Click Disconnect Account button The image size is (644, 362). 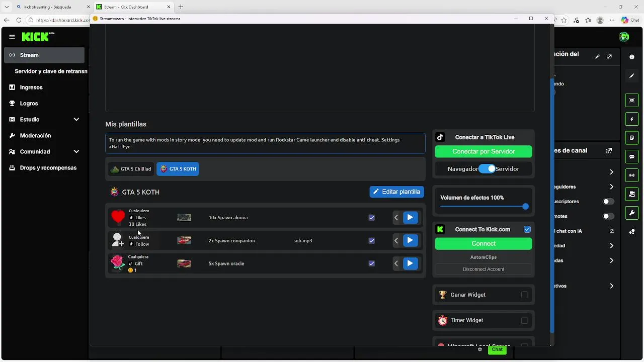click(x=484, y=269)
